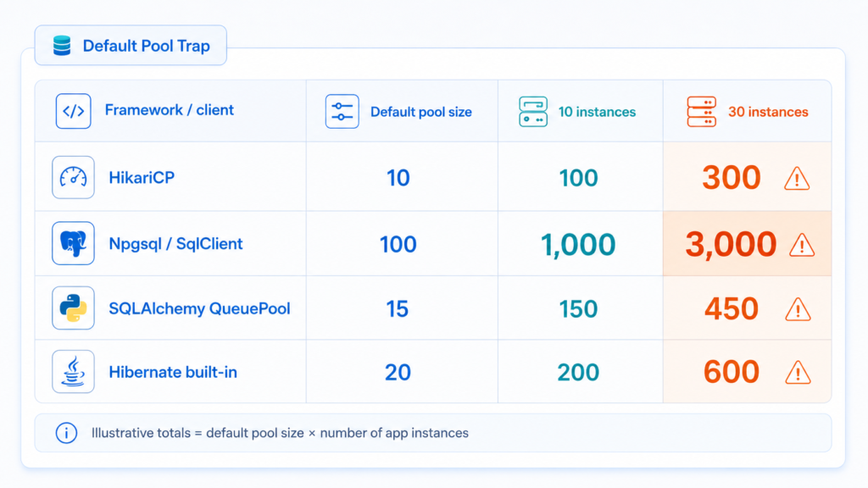Click Npgsql 10 instances total 1,000
868x488 pixels.
578,245
